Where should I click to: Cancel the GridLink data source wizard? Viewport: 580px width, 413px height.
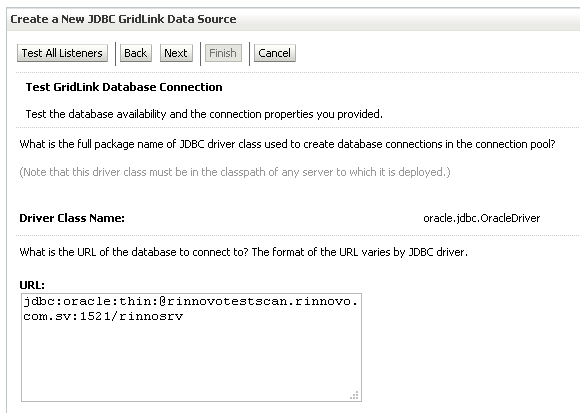(274, 53)
